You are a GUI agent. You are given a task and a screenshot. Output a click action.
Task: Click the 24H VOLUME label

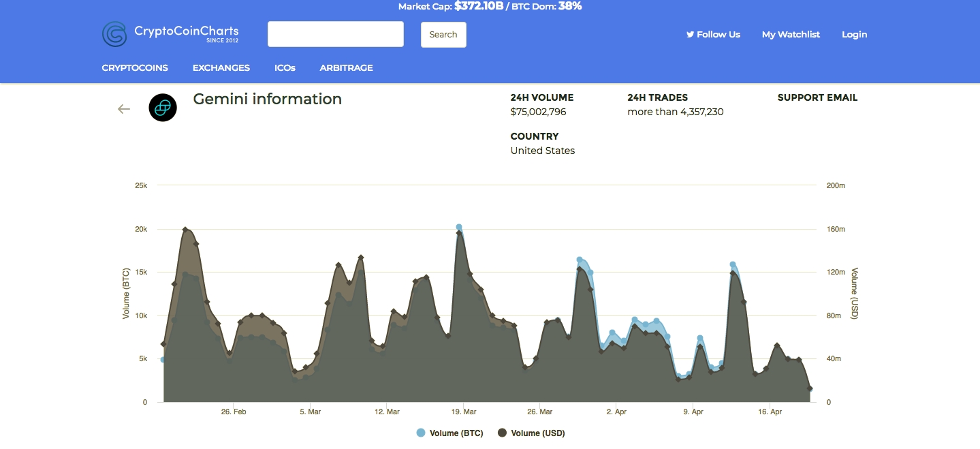542,97
